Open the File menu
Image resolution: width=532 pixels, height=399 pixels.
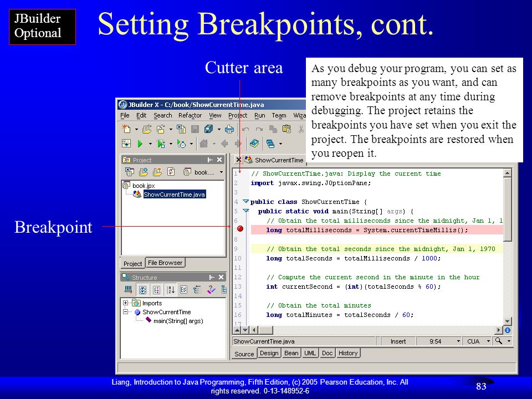pyautogui.click(x=125, y=115)
